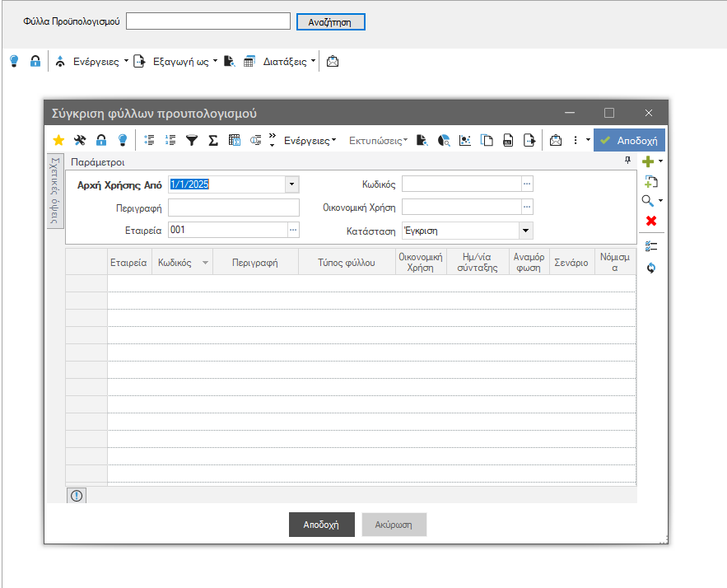Toggle the pin icon of Παράμετροι panel
This screenshot has width=727, height=588.
(x=627, y=161)
